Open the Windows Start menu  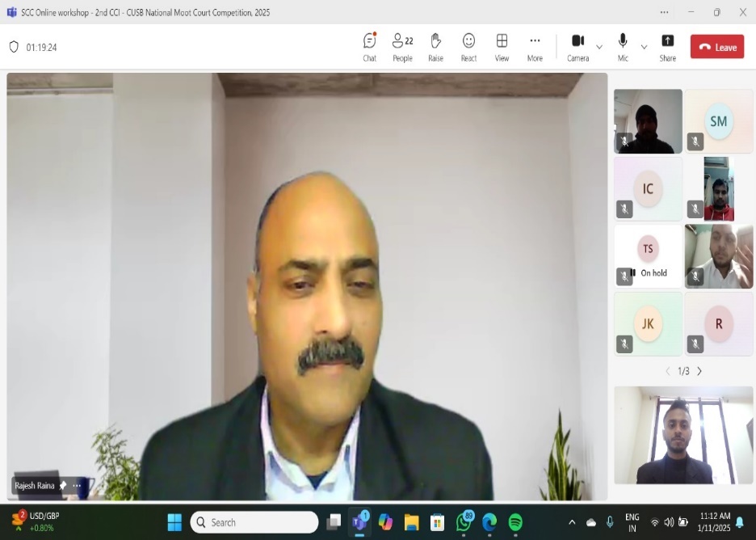[x=174, y=522]
